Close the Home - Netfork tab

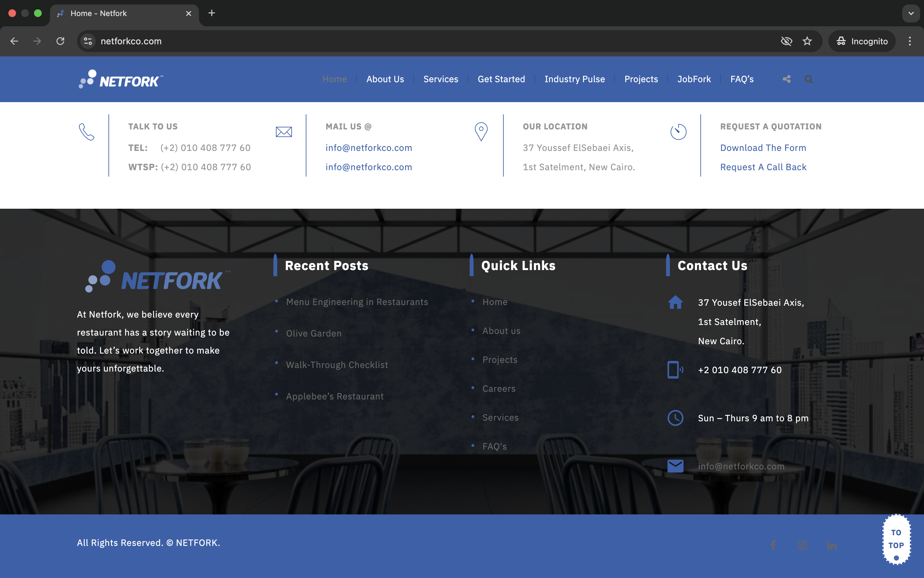pos(189,13)
